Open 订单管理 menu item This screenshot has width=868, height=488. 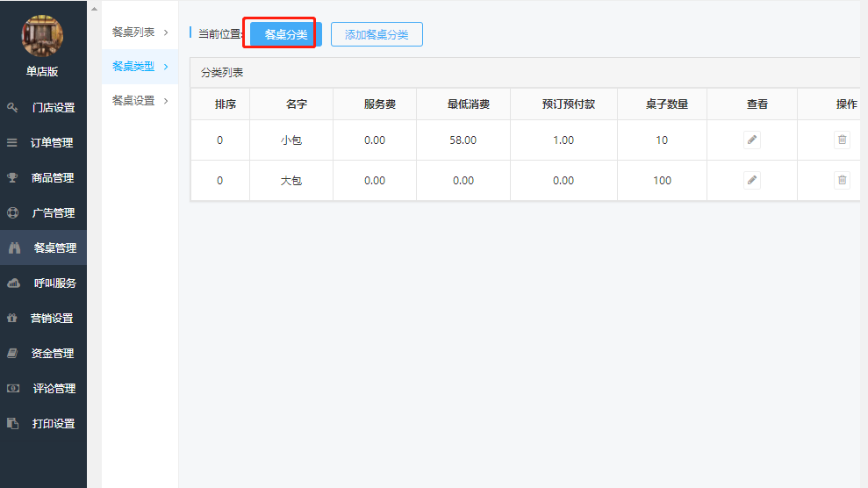point(43,143)
